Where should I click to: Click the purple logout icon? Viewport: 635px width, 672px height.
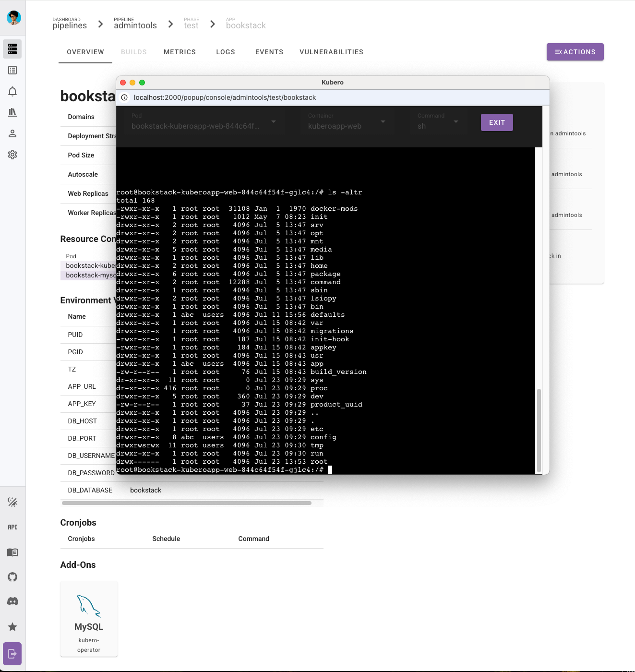(x=12, y=653)
